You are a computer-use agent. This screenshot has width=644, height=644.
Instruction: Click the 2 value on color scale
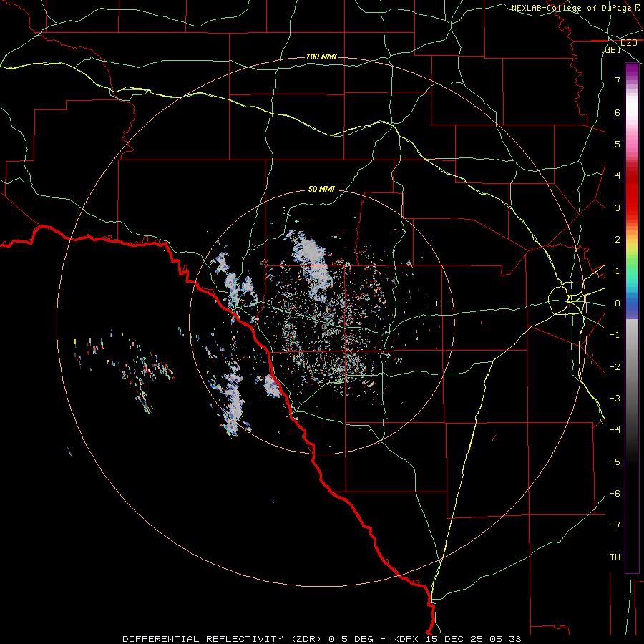[618, 239]
